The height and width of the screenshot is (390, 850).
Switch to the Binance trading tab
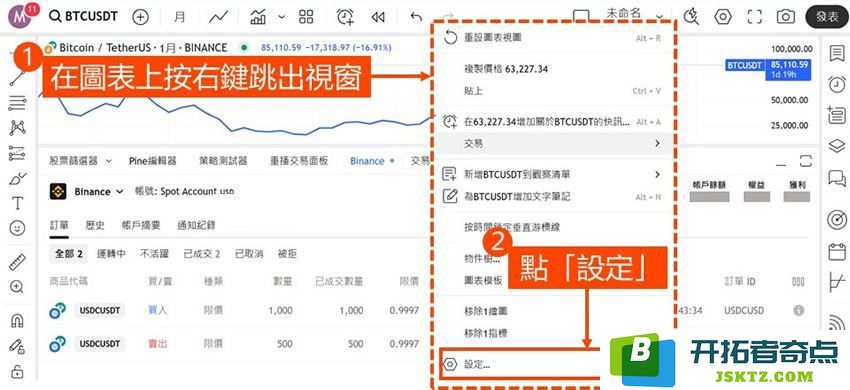tap(371, 161)
